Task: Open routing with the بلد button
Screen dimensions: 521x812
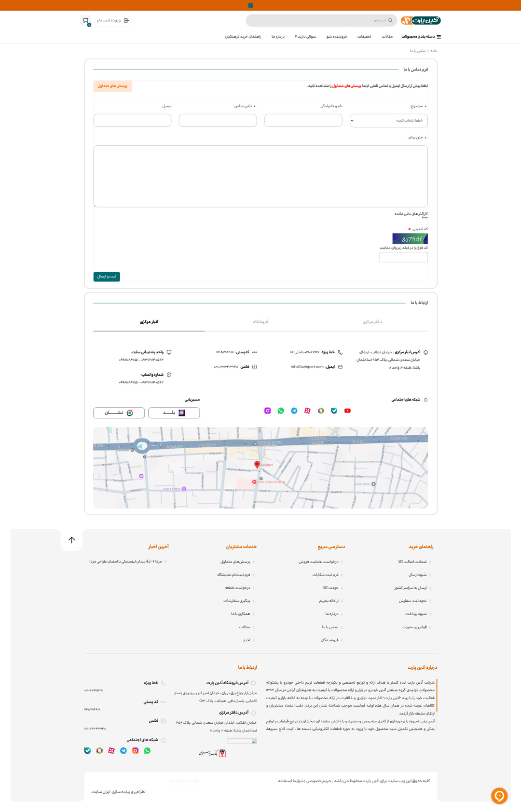Action: (174, 413)
